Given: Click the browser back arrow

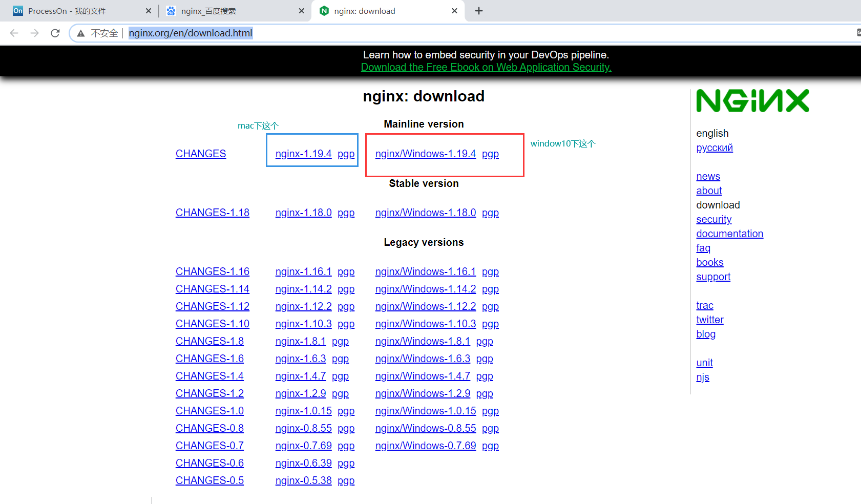Looking at the screenshot, I should [x=14, y=33].
